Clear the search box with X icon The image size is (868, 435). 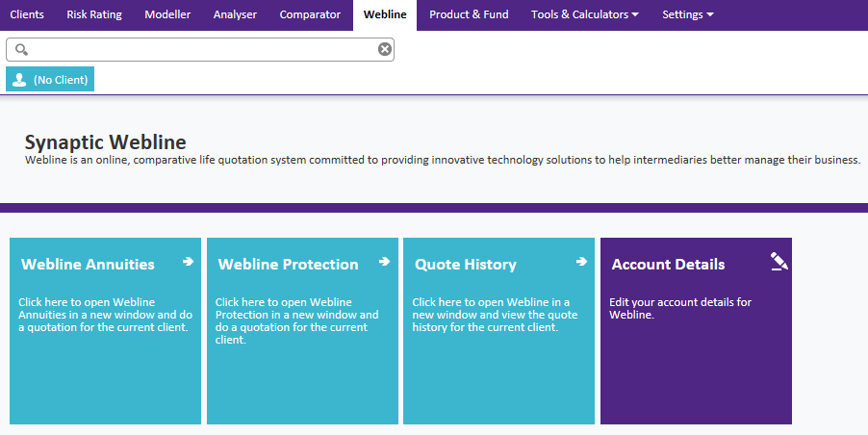coord(385,50)
